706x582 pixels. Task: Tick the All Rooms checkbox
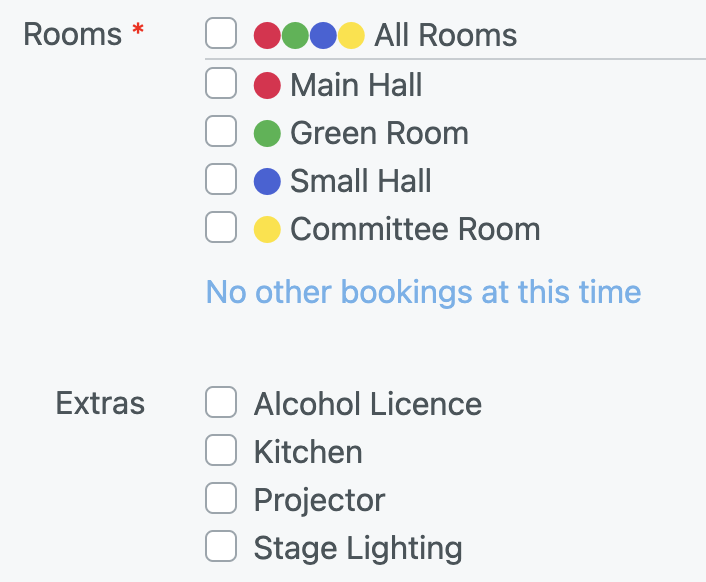221,35
